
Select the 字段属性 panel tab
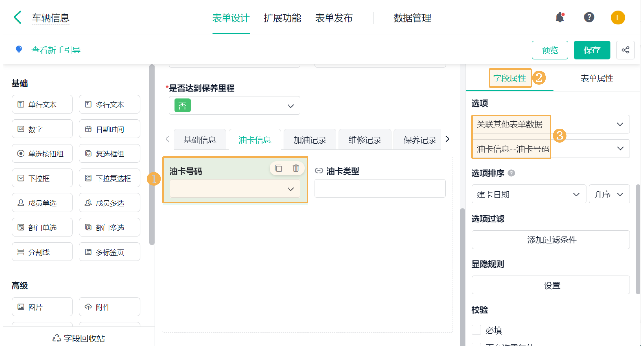point(509,78)
